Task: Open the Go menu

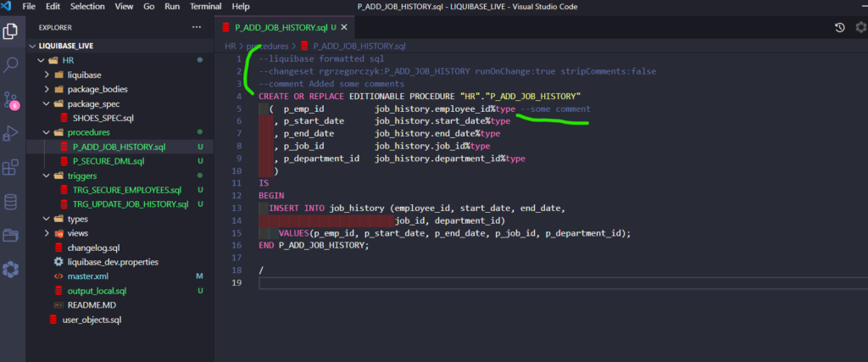Action: tap(149, 7)
